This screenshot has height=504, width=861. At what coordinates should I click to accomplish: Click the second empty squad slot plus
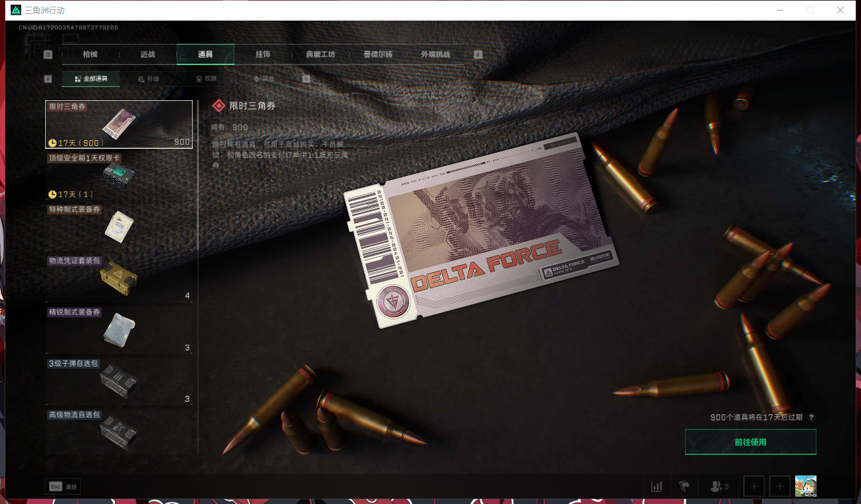tap(780, 486)
